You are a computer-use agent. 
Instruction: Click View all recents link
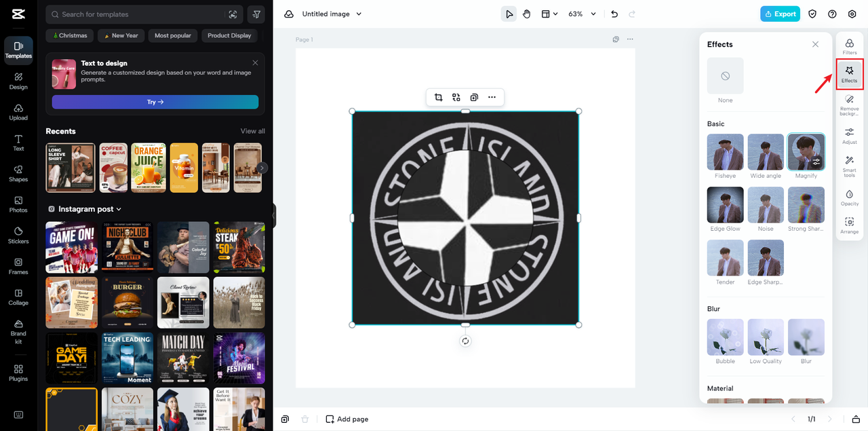[252, 131]
